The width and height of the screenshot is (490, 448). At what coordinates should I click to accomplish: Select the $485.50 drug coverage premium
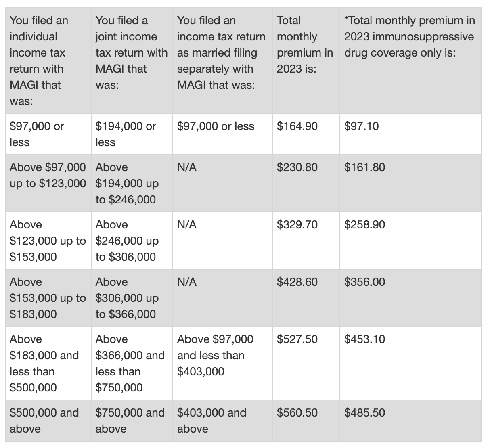(364, 413)
